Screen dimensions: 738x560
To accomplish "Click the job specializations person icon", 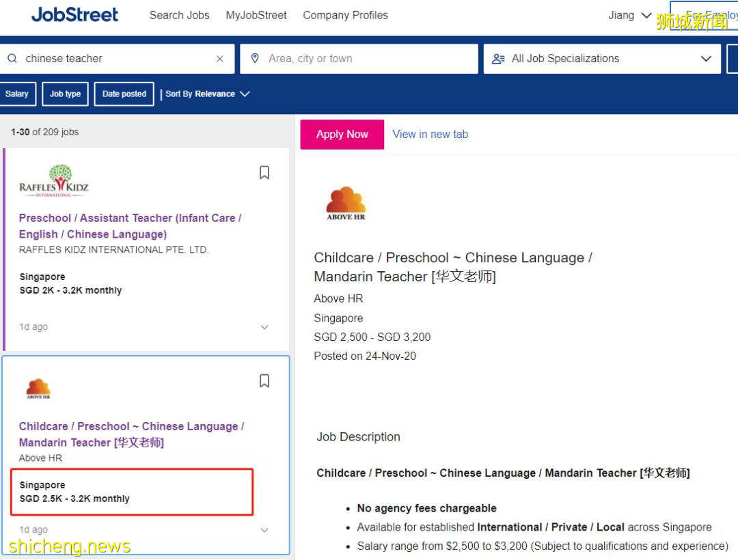I will 498,59.
